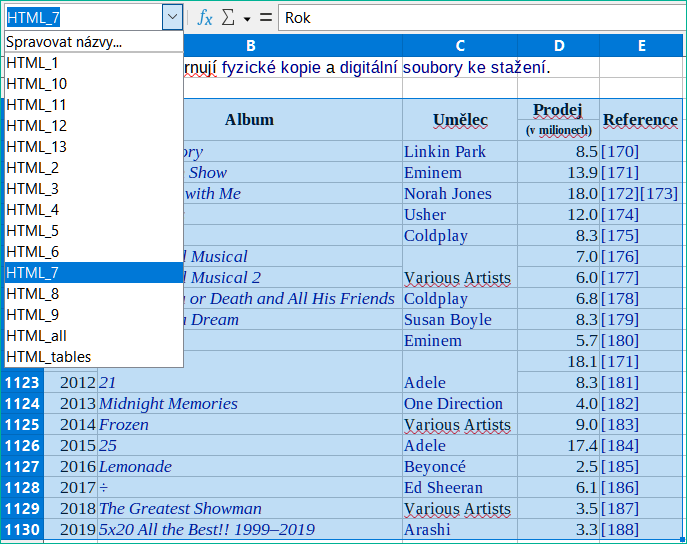This screenshot has height=544, width=687.
Task: Select HTML_11 from the name list
Action: click(x=94, y=105)
